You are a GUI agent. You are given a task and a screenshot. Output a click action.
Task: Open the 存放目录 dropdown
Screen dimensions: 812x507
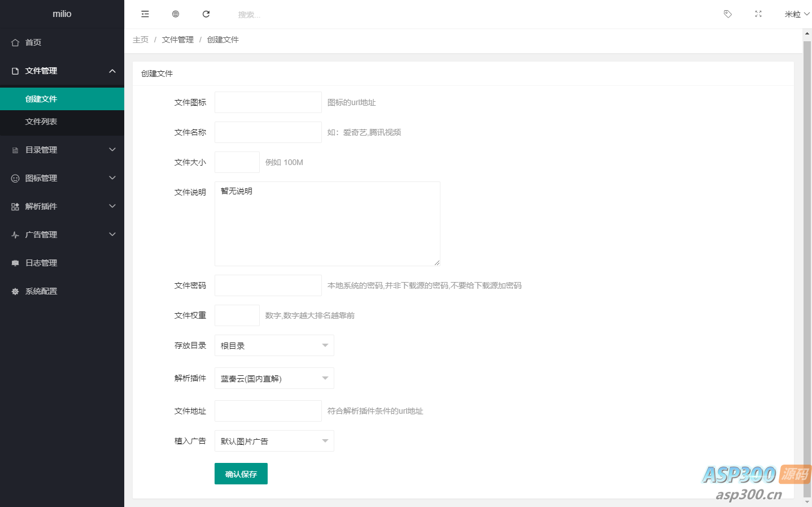[x=274, y=345]
